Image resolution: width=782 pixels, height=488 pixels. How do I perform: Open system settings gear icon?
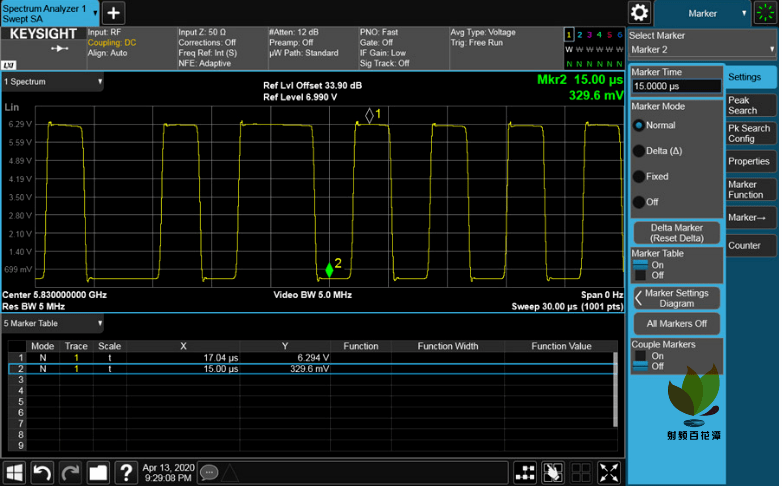tap(640, 13)
